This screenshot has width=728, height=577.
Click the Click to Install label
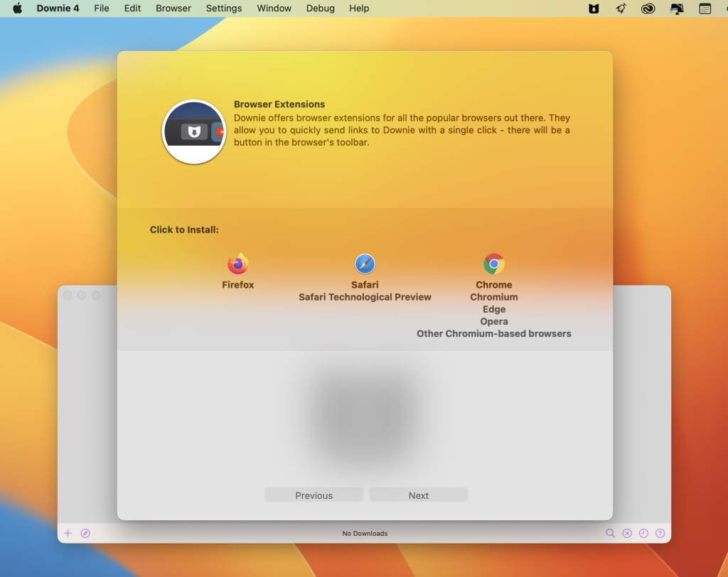click(184, 230)
